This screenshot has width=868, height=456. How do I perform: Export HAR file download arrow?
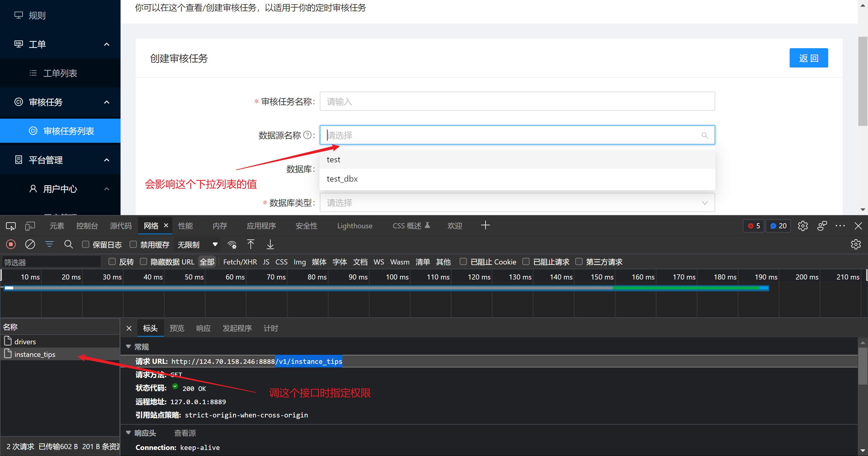coord(270,245)
